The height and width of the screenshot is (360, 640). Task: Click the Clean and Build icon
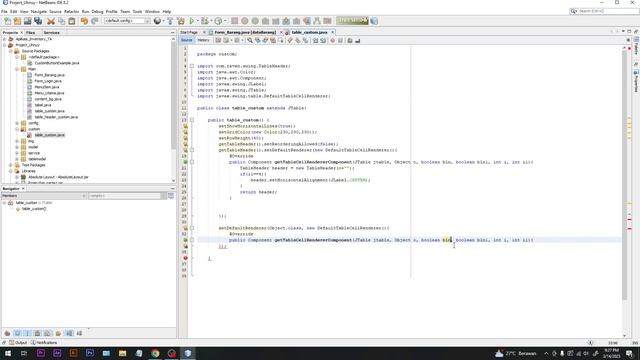[x=181, y=21]
